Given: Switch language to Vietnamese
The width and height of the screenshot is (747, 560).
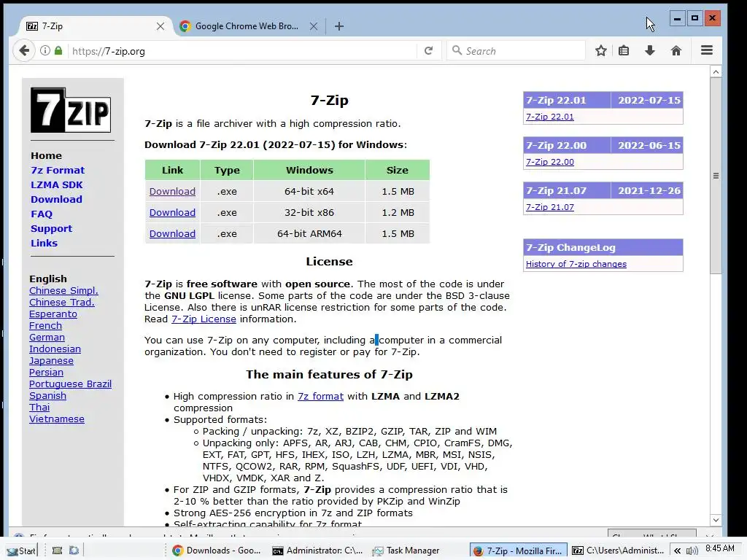Looking at the screenshot, I should click(x=57, y=419).
